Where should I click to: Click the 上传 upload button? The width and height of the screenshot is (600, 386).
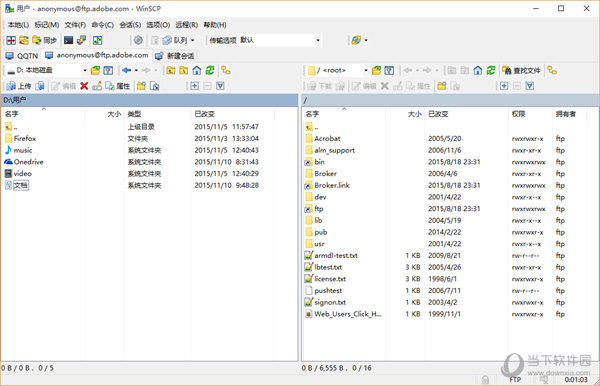pos(19,86)
